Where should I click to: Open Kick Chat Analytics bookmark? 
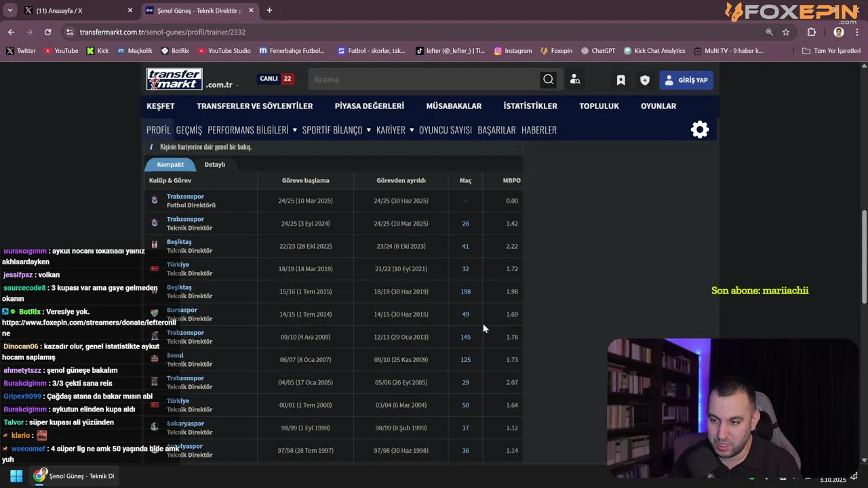pos(654,51)
